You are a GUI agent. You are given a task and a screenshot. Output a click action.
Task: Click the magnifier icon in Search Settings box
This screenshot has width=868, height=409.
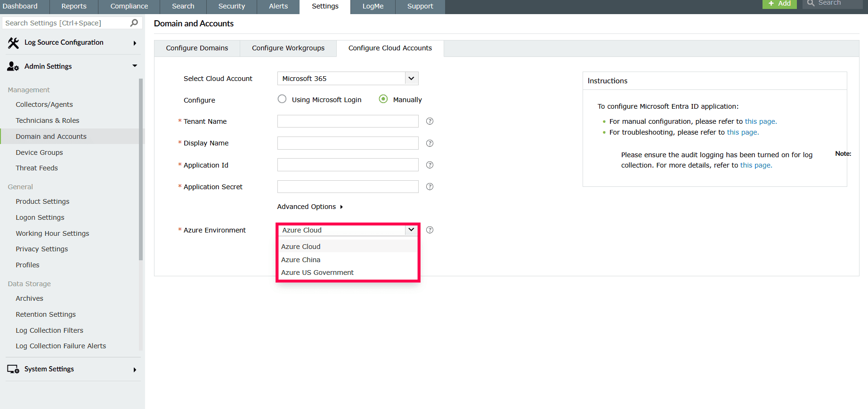click(134, 23)
